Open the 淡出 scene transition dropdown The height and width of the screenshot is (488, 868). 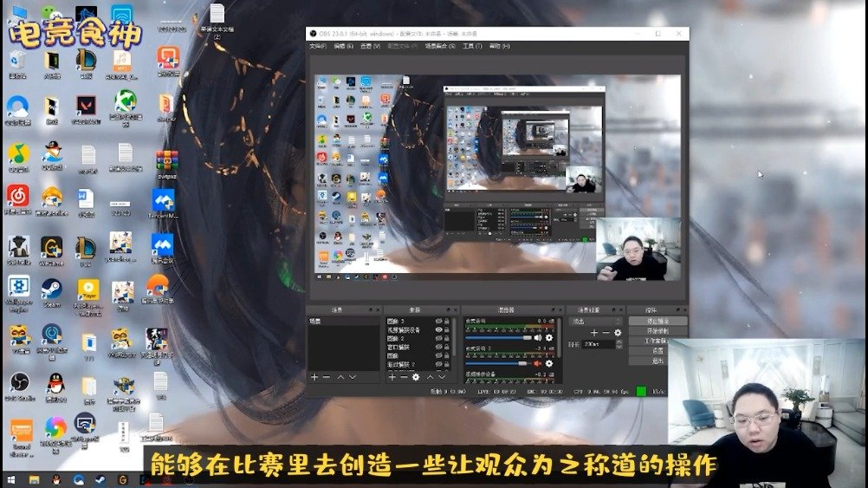click(x=596, y=322)
